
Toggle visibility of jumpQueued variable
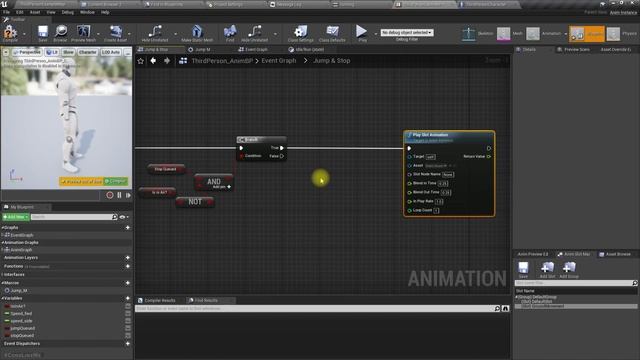pyautogui.click(x=128, y=328)
